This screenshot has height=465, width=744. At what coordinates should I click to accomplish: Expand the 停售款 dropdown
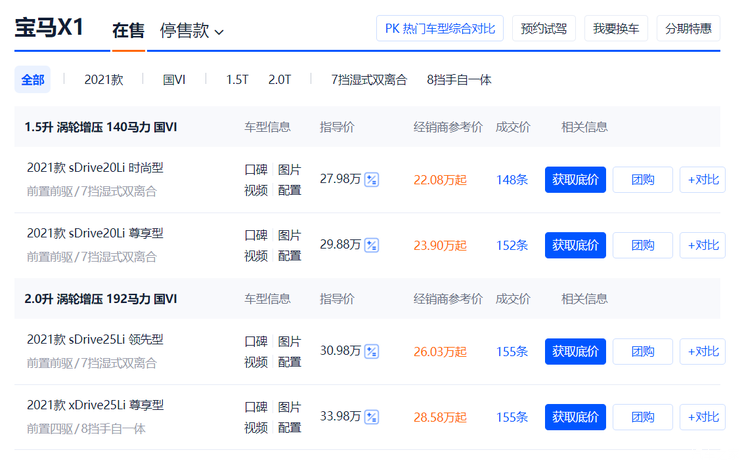pos(191,31)
